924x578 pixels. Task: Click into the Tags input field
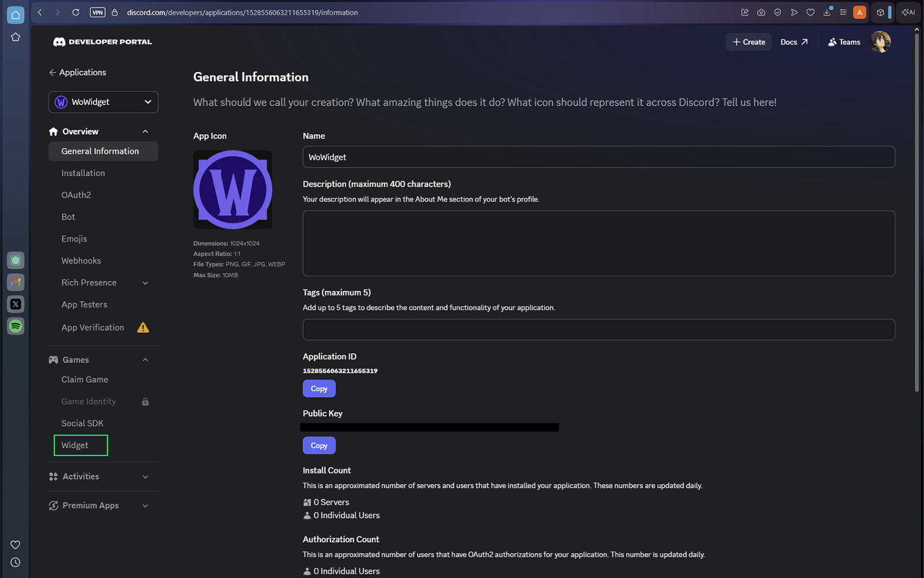[599, 329]
